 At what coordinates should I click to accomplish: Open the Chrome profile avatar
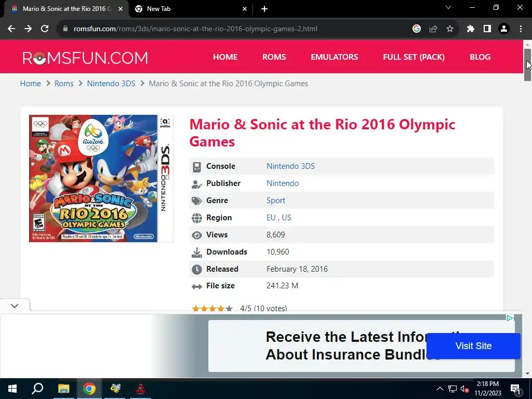coord(504,29)
